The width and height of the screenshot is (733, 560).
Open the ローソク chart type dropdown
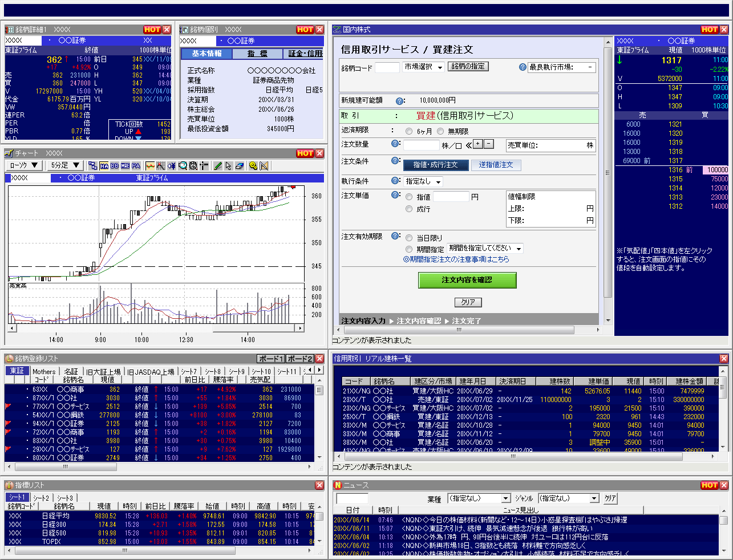[x=23, y=165]
